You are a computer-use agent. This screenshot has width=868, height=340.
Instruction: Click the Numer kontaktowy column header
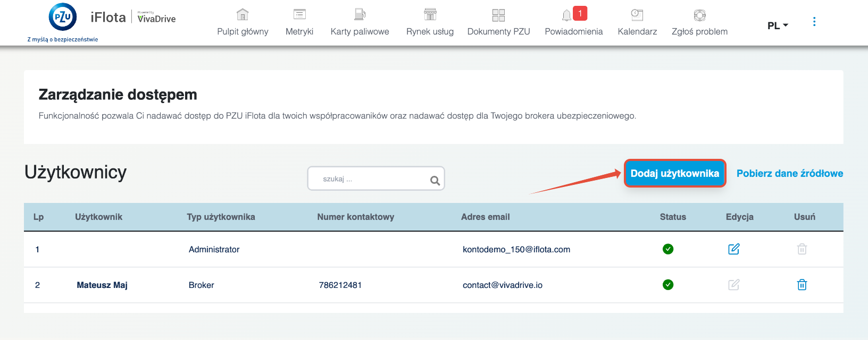[x=356, y=217]
